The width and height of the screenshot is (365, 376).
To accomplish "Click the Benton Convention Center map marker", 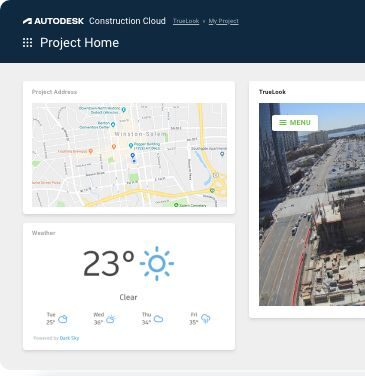I will pyautogui.click(x=113, y=125).
